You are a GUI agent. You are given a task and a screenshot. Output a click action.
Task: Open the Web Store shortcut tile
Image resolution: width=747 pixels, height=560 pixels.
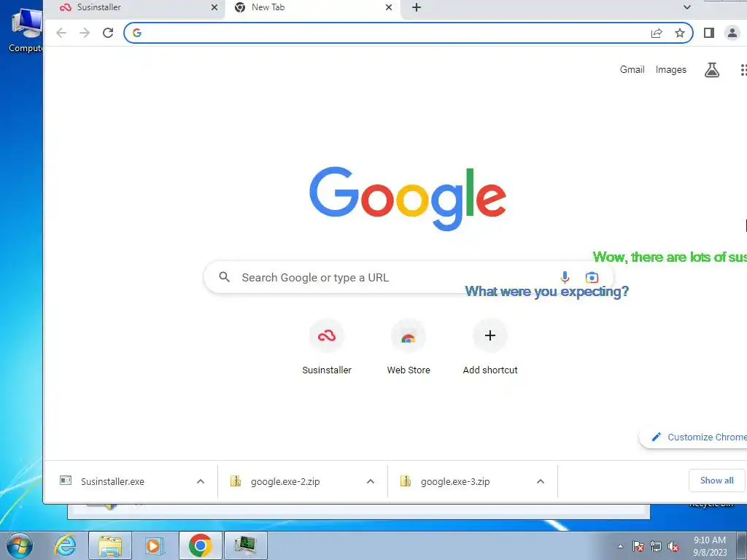[x=409, y=348]
